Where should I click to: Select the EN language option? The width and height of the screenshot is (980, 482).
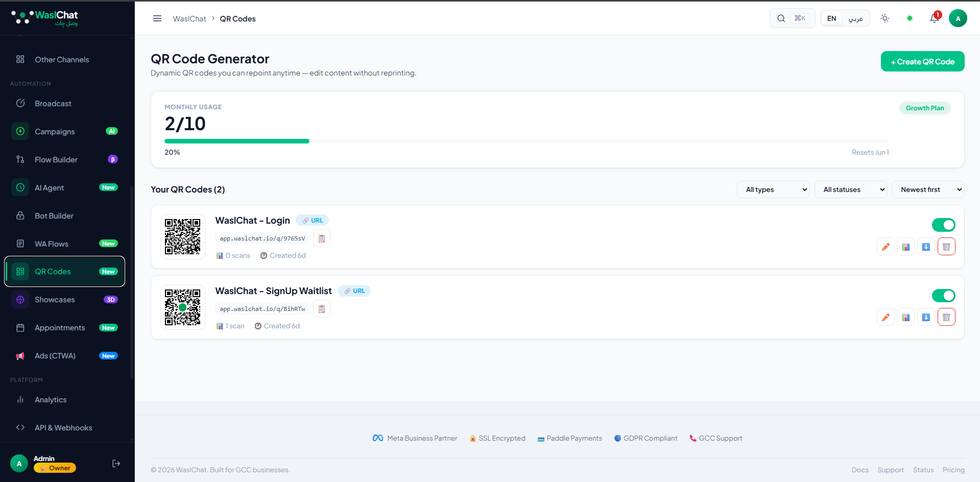pos(832,18)
